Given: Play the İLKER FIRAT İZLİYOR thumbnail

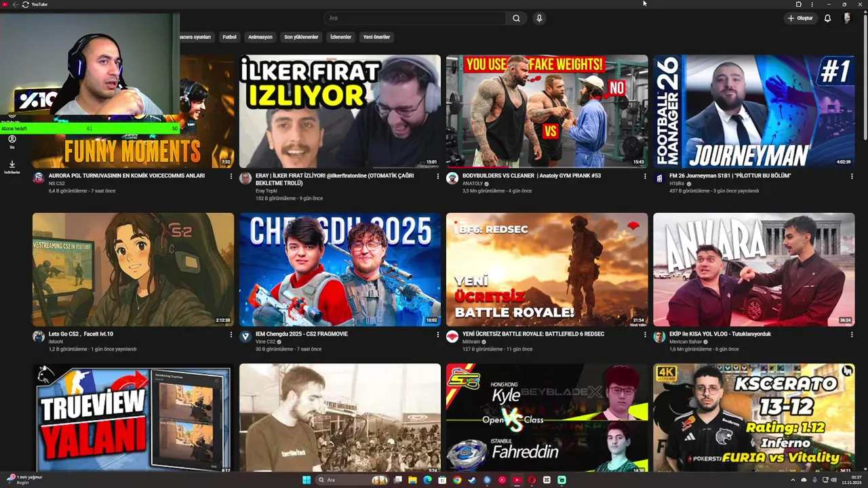Looking at the screenshot, I should 340,111.
